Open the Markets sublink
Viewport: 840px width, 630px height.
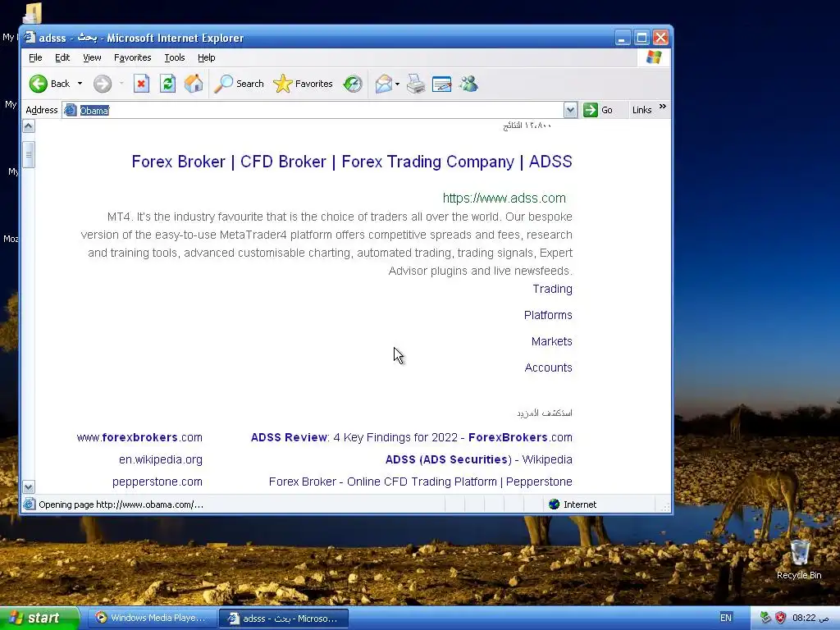tap(552, 341)
